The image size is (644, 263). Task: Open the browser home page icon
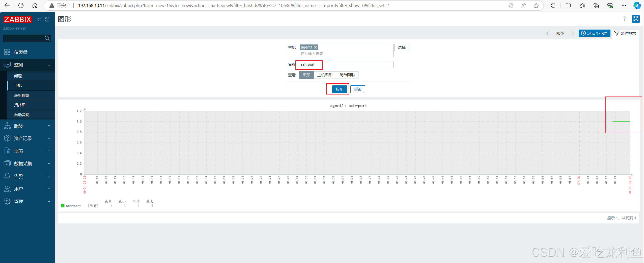coord(35,5)
